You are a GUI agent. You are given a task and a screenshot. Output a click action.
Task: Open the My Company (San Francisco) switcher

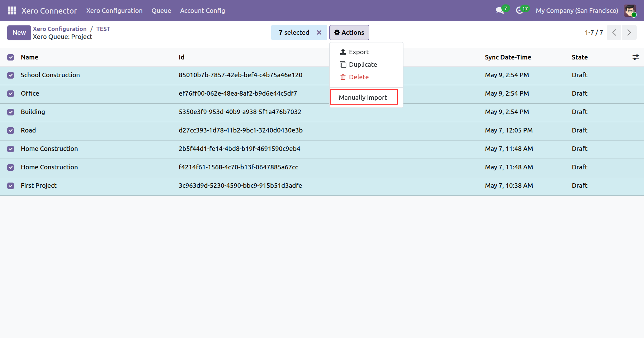[x=577, y=10]
